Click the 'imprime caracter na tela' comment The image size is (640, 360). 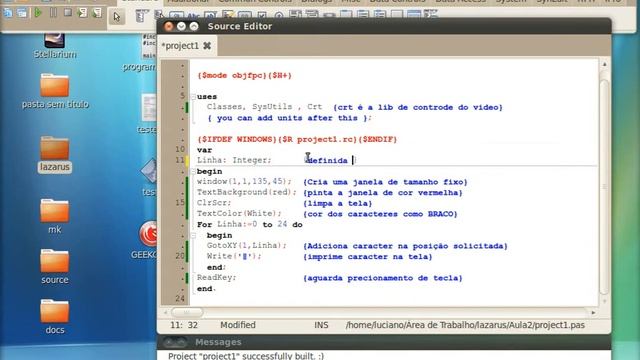pos(368,257)
